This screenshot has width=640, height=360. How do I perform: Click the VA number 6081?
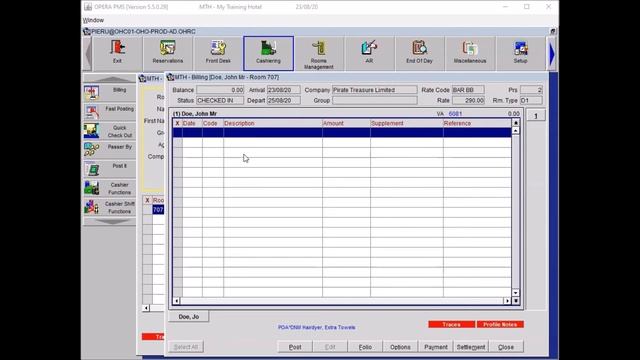455,114
